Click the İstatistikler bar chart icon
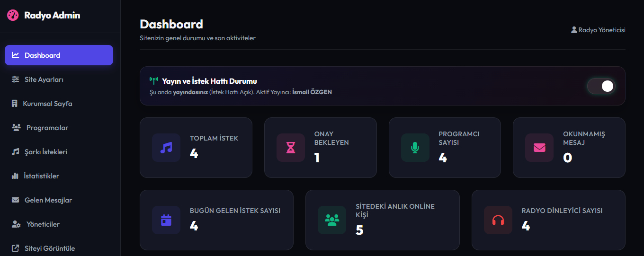This screenshot has width=644, height=256. point(15,176)
